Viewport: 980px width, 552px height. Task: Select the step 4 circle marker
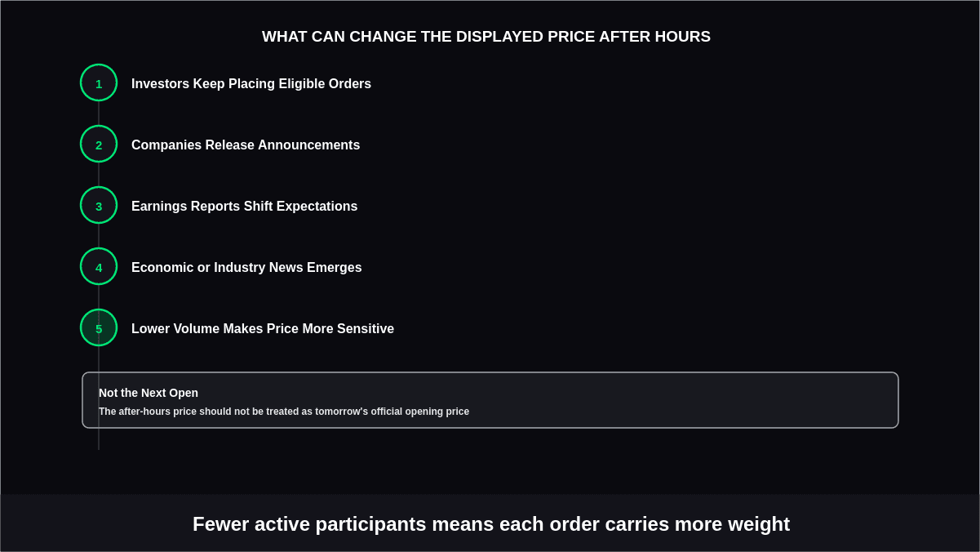pyautogui.click(x=99, y=266)
